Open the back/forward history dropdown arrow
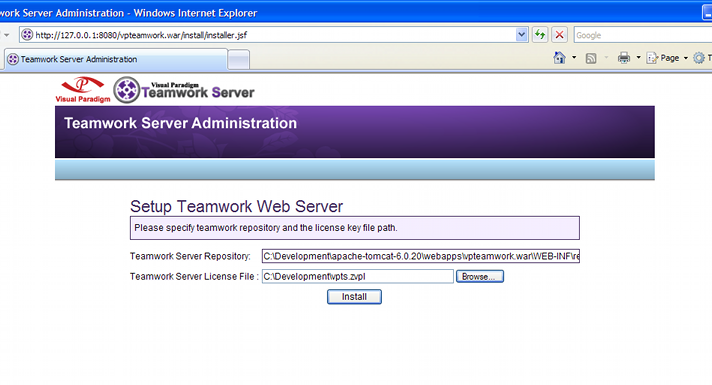The image size is (712, 385). click(x=6, y=35)
